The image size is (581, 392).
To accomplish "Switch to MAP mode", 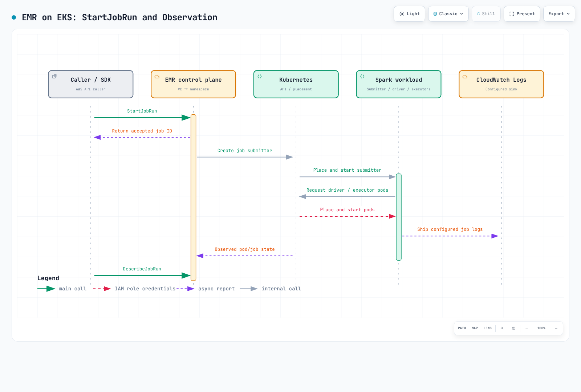I will point(475,328).
